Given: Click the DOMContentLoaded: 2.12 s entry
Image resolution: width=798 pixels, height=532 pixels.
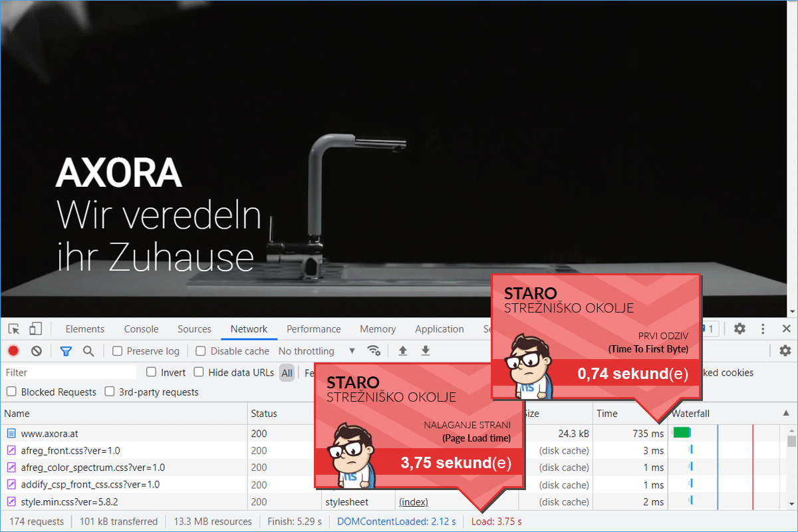Looking at the screenshot, I should pyautogui.click(x=397, y=521).
